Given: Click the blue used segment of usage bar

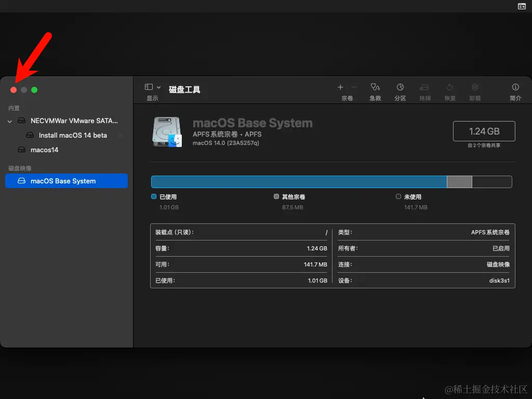Looking at the screenshot, I should click(299, 182).
